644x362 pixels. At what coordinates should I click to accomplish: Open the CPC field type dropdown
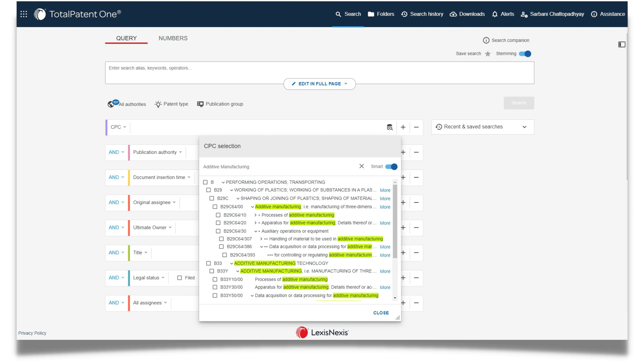(x=118, y=127)
